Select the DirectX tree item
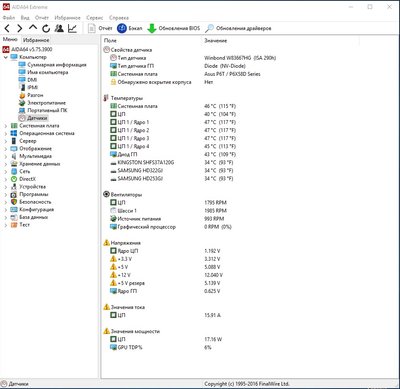This screenshot has width=400, height=389. tap(27, 179)
